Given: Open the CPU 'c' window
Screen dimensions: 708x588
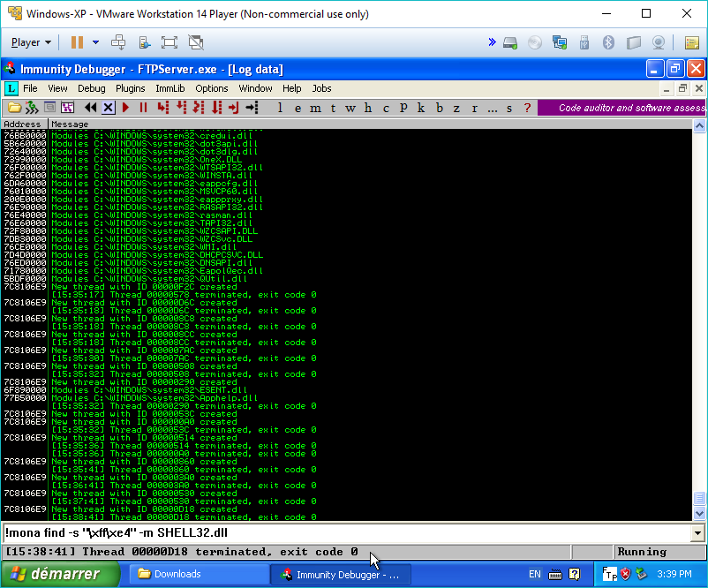Looking at the screenshot, I should click(x=386, y=108).
